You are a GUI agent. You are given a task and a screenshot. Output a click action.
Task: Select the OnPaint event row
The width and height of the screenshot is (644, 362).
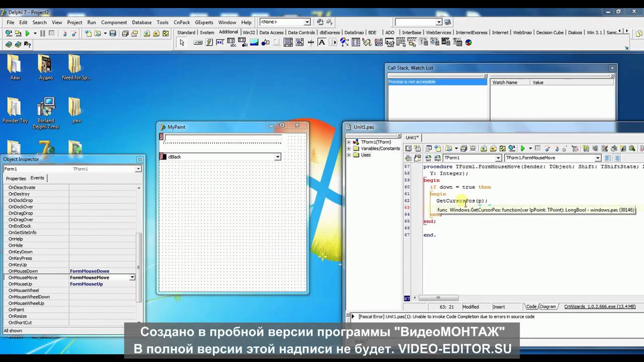[70, 310]
